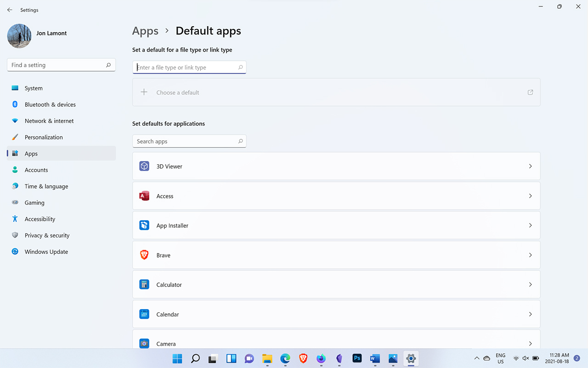Expand the 3D Viewer row chevron
Image resolution: width=588 pixels, height=368 pixels.
530,166
